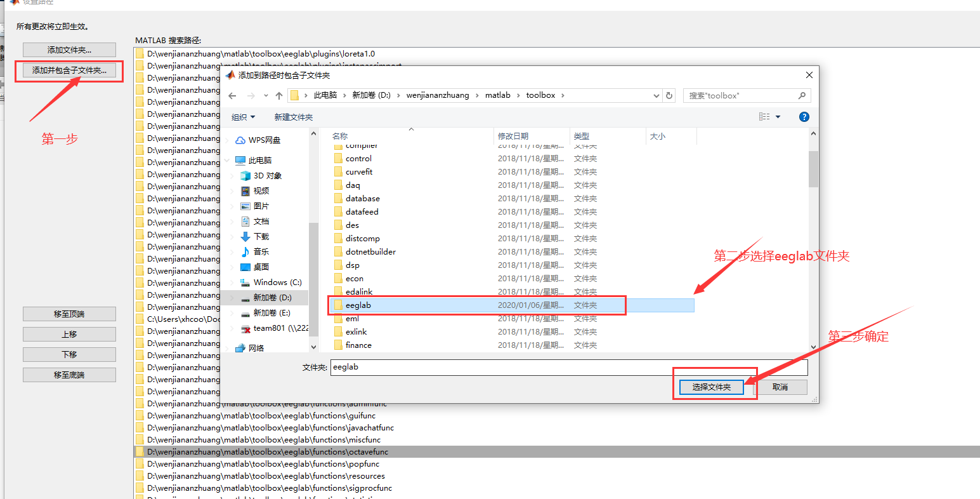Viewport: 980px width, 499px height.
Task: Open the 3D对象 sidebar entry
Action: (x=262, y=175)
